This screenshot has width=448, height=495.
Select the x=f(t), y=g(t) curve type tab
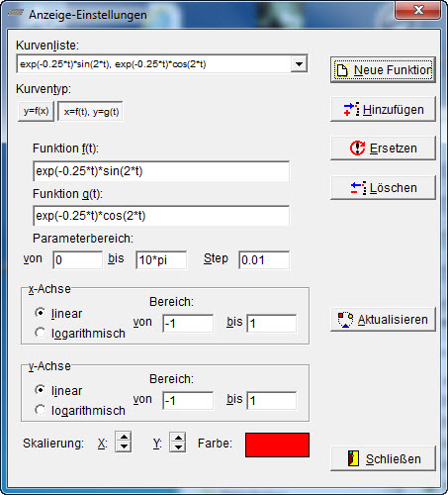click(x=91, y=112)
